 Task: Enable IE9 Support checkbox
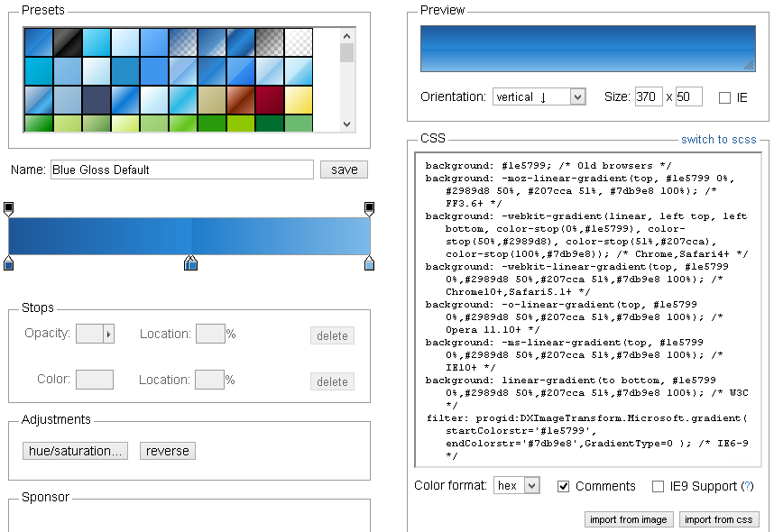[658, 487]
